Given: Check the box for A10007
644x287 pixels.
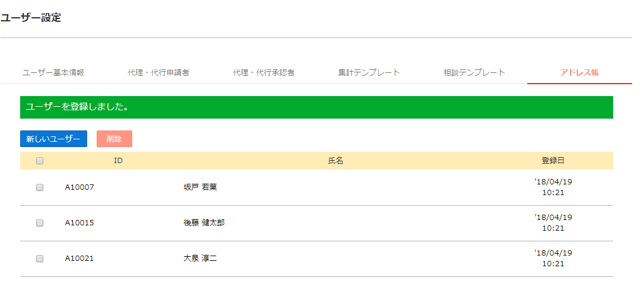Looking at the screenshot, I should (x=40, y=187).
